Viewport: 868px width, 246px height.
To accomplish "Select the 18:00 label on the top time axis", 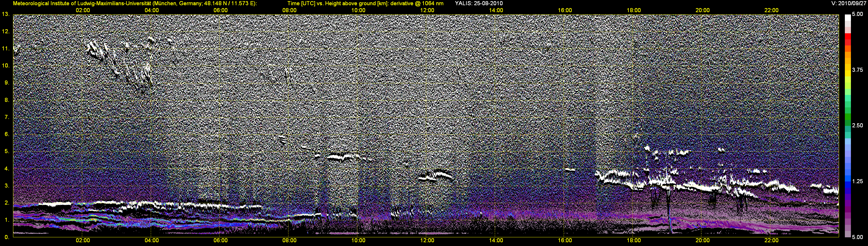I will point(634,10).
